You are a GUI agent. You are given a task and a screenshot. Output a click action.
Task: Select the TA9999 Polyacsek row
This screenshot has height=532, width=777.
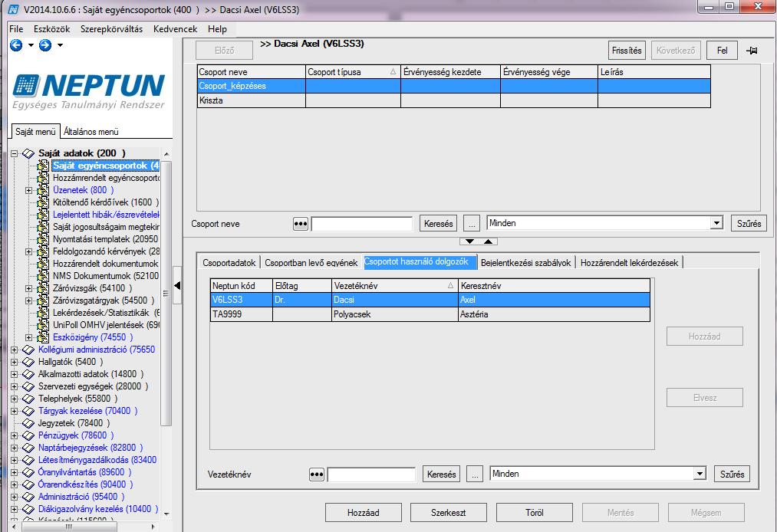point(430,314)
